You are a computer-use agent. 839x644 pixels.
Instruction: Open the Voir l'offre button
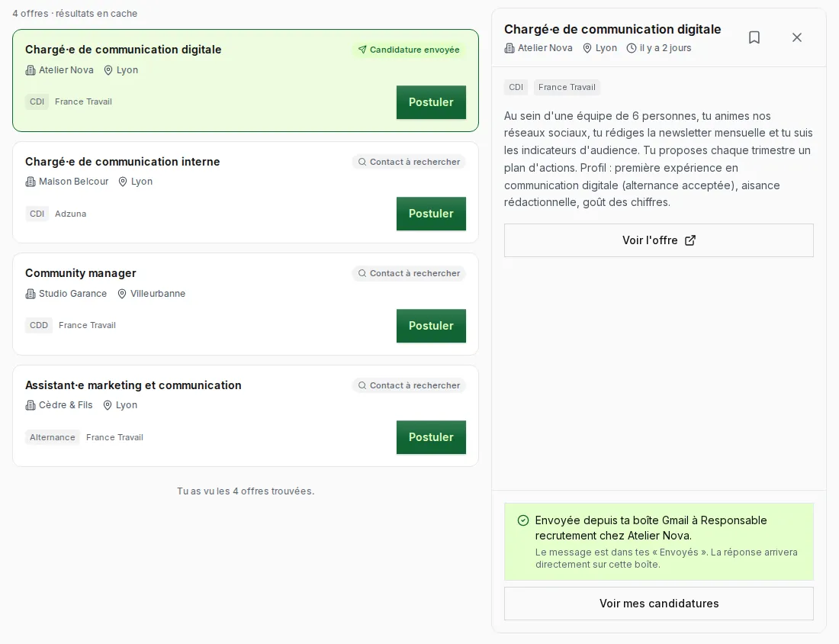coord(659,240)
